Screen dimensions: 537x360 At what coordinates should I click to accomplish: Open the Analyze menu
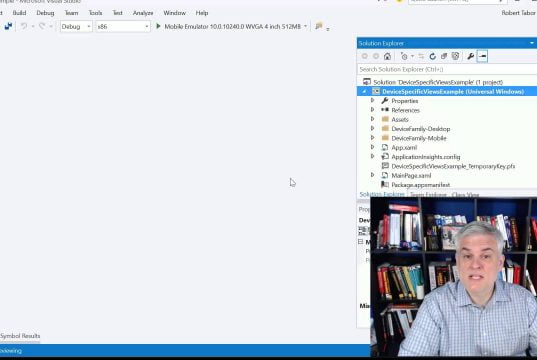click(x=143, y=13)
